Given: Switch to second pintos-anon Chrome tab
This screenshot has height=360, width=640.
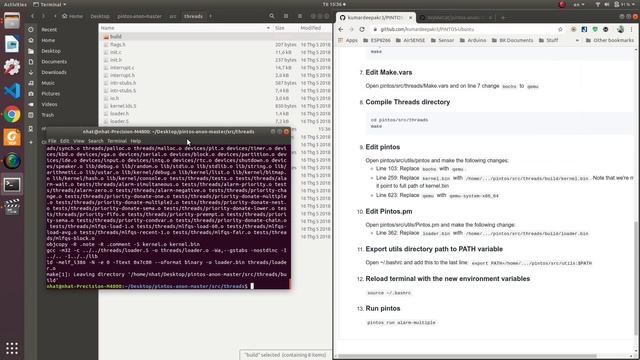Looking at the screenshot, I should pyautogui.click(x=455, y=18).
